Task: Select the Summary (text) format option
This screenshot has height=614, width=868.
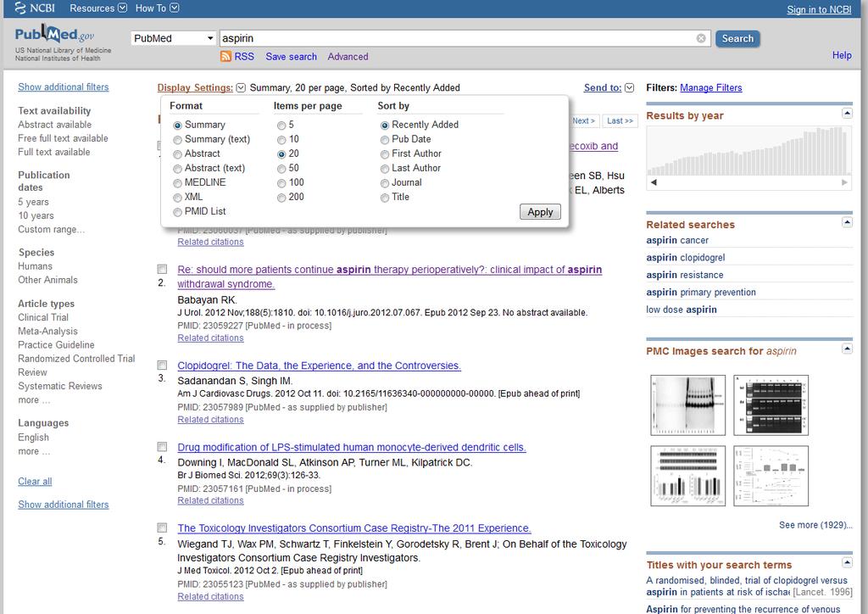Action: click(177, 140)
